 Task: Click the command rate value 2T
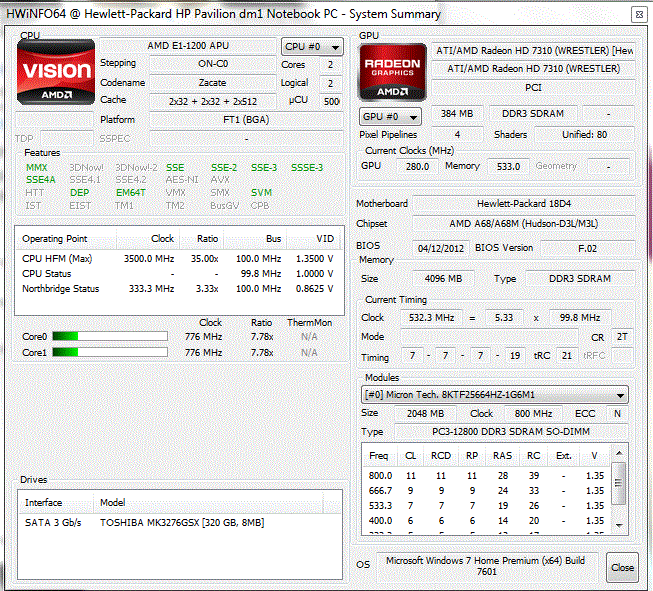click(622, 337)
